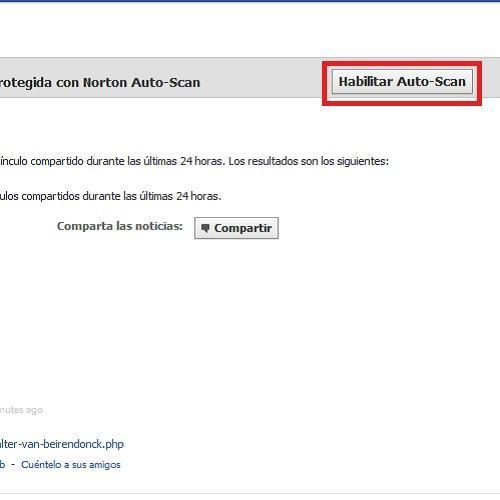The width and height of the screenshot is (500, 500).
Task: Open the beirendonck.php link
Action: point(62,444)
